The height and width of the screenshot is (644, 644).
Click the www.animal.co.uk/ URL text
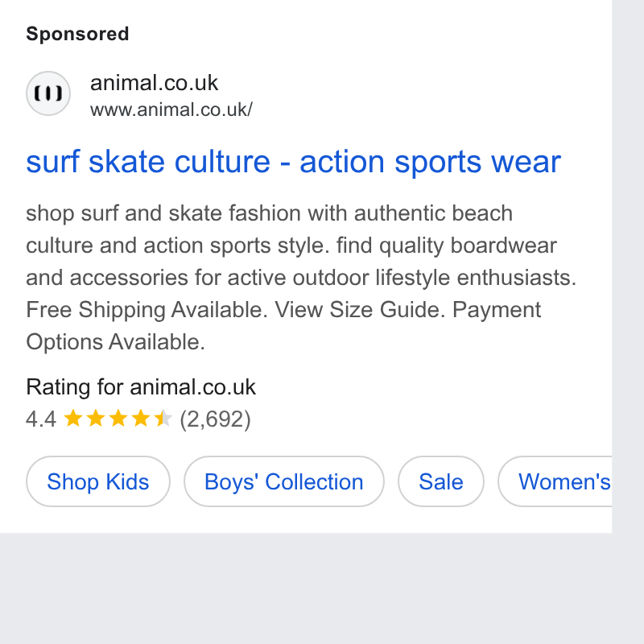(171, 109)
